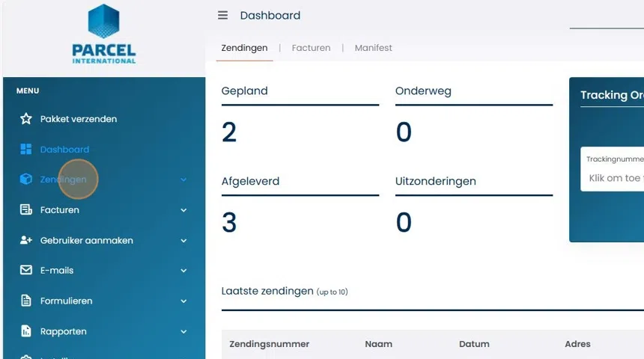Click the Adres column header
Image resolution: width=644 pixels, height=359 pixels.
(x=577, y=344)
